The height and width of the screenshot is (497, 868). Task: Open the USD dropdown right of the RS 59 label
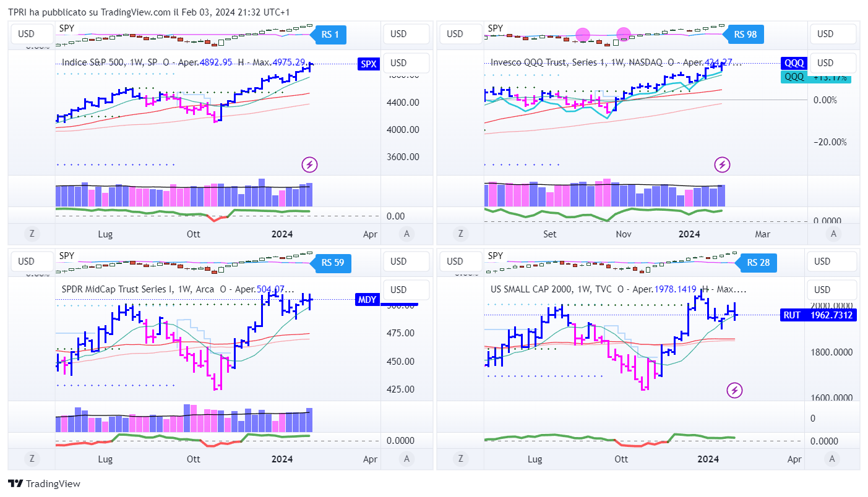[406, 261]
